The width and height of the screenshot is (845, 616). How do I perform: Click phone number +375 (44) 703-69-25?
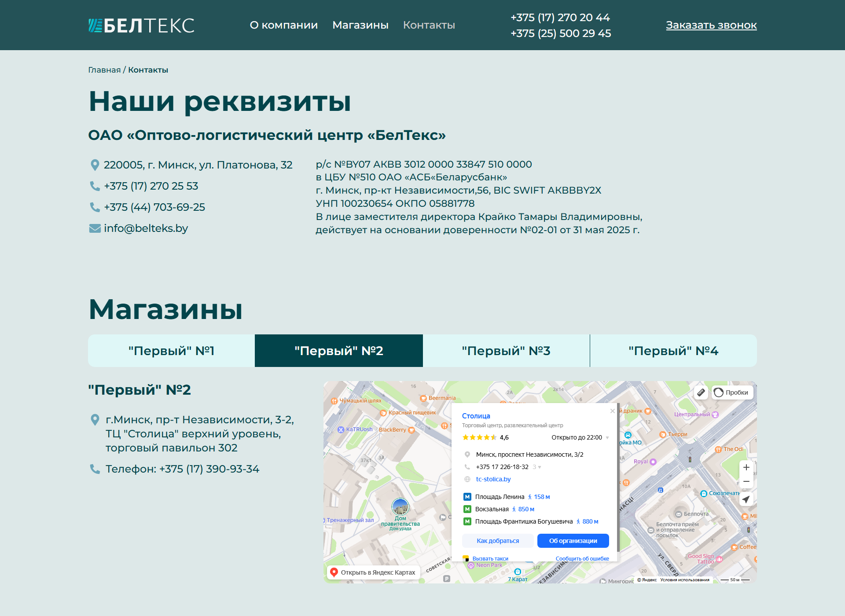coord(154,207)
